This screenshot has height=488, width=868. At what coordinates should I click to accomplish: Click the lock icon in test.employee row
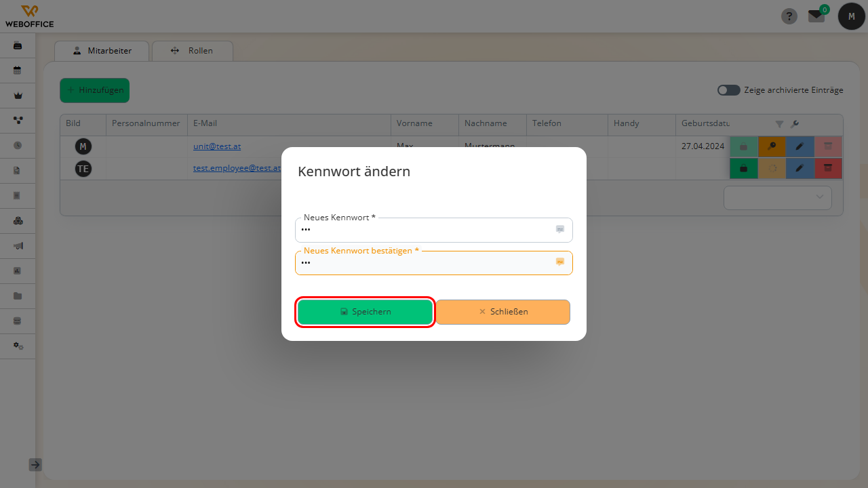(744, 168)
